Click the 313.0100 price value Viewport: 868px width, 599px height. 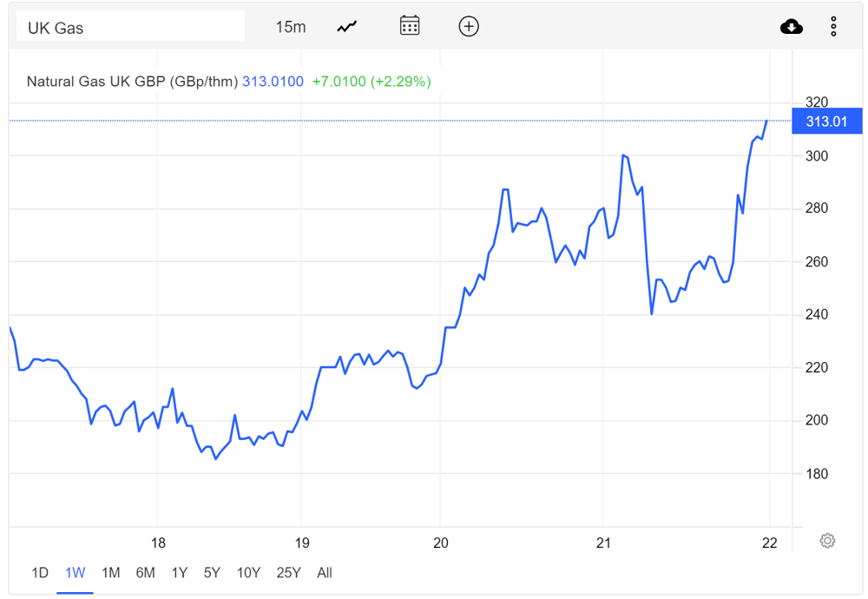pos(273,82)
